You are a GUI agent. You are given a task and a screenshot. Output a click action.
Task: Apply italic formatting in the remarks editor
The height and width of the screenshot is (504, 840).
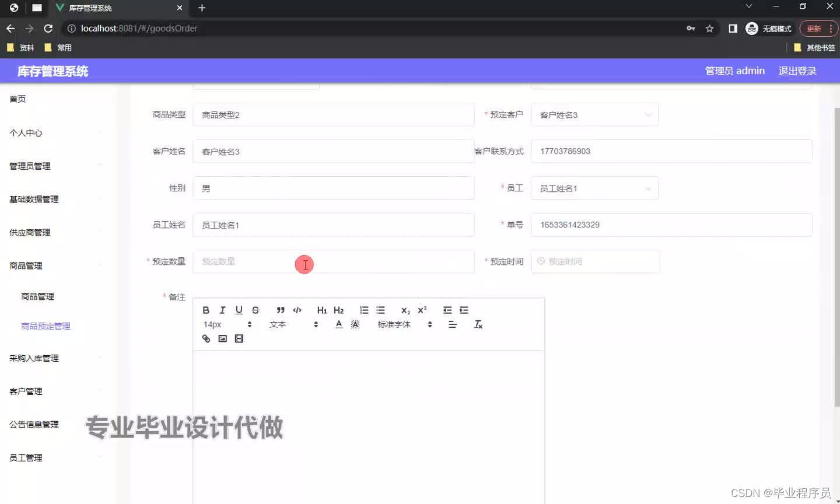(x=222, y=310)
